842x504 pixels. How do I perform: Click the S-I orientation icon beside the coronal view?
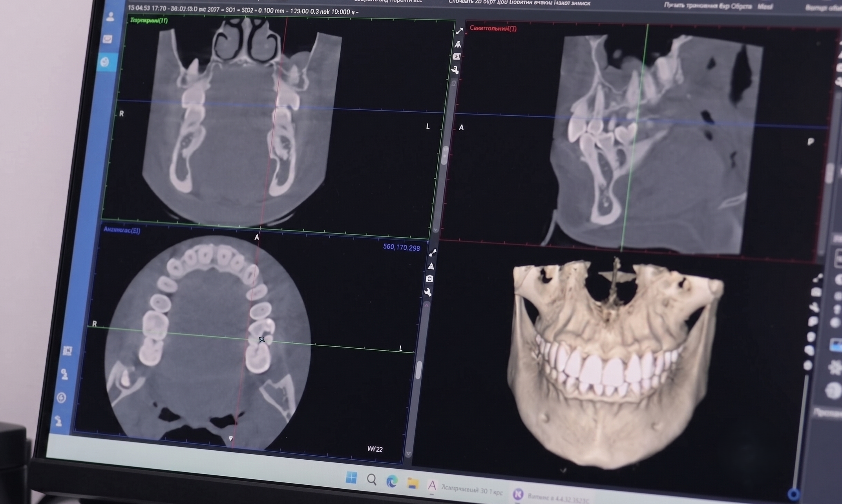(457, 56)
